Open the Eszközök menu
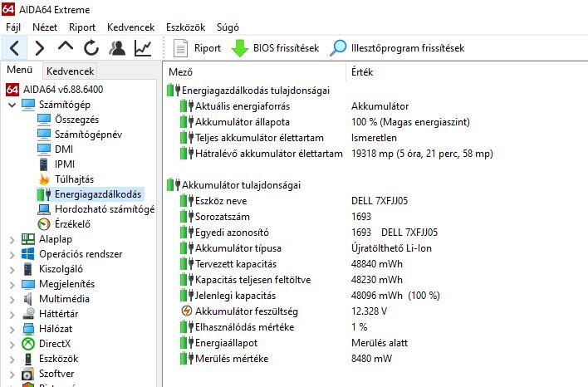588x387 pixels. point(186,27)
